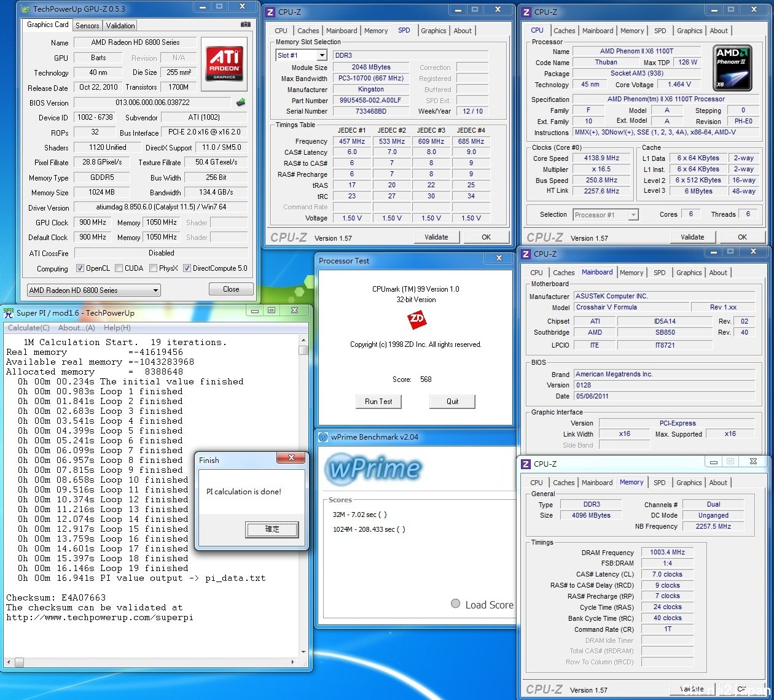
Task: Click the Crosshair V Formula model field
Action: [630, 307]
